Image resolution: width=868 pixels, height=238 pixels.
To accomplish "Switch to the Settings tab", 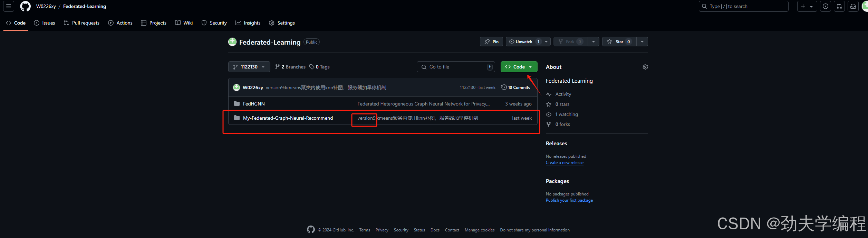I will [282, 23].
